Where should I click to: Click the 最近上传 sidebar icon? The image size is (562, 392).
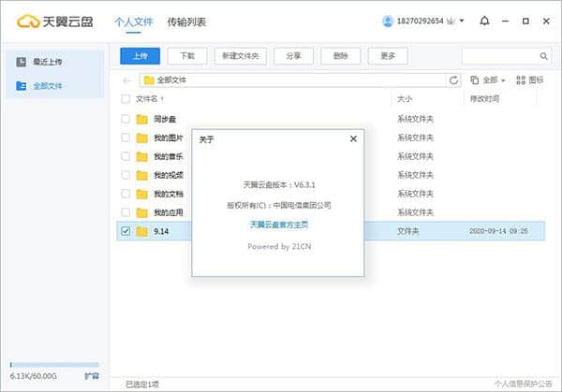pos(22,61)
